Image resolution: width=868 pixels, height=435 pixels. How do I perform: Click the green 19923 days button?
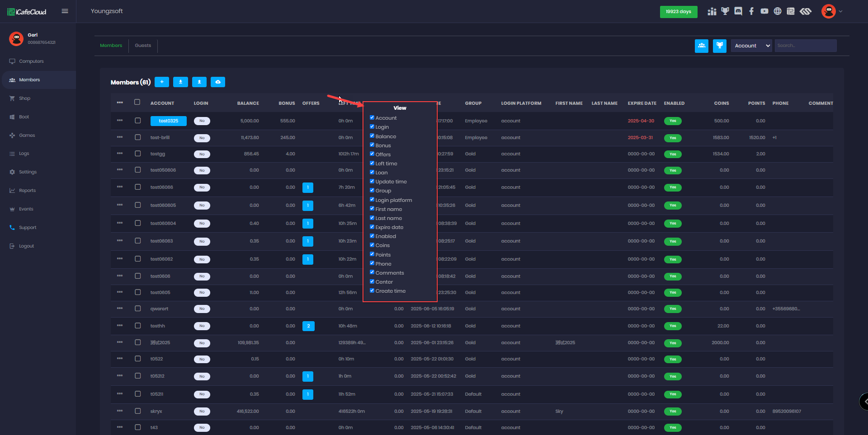click(678, 12)
